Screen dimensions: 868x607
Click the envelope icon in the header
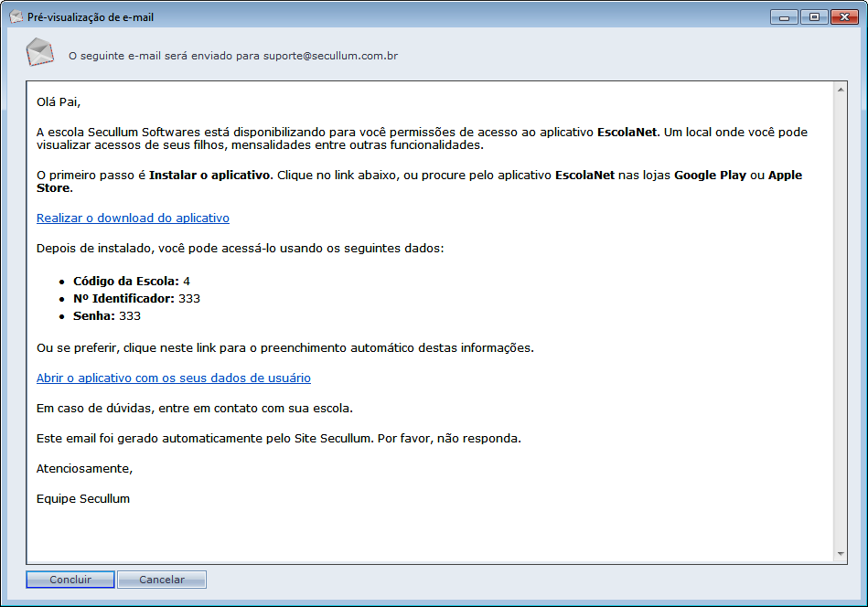39,53
